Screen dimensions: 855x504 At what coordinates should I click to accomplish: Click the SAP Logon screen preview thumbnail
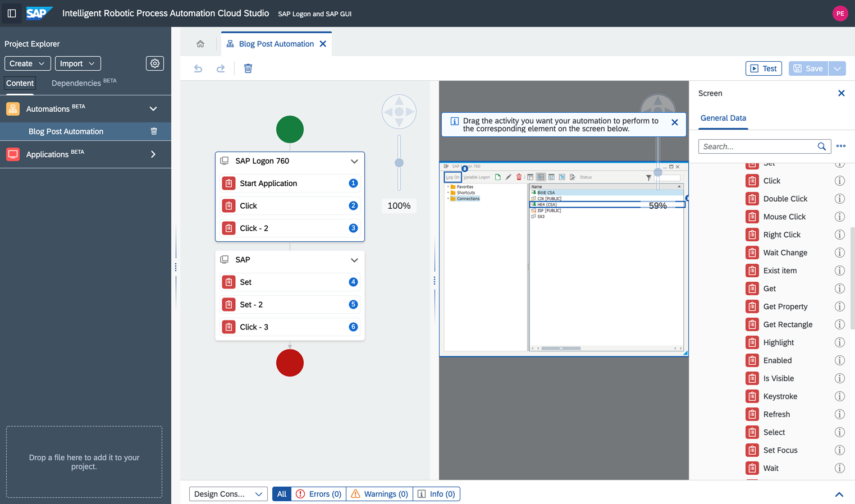[x=564, y=259]
